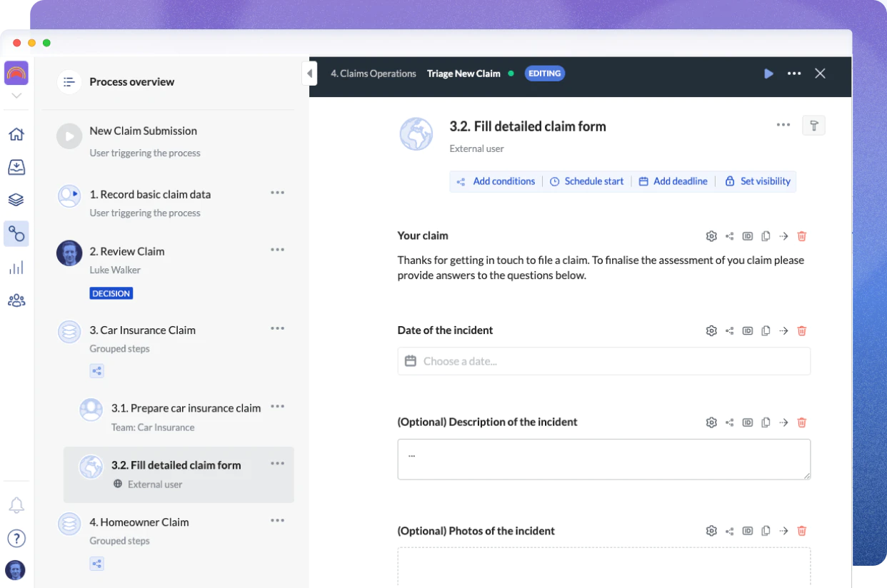Open options for Fill detailed claim form step

click(278, 464)
